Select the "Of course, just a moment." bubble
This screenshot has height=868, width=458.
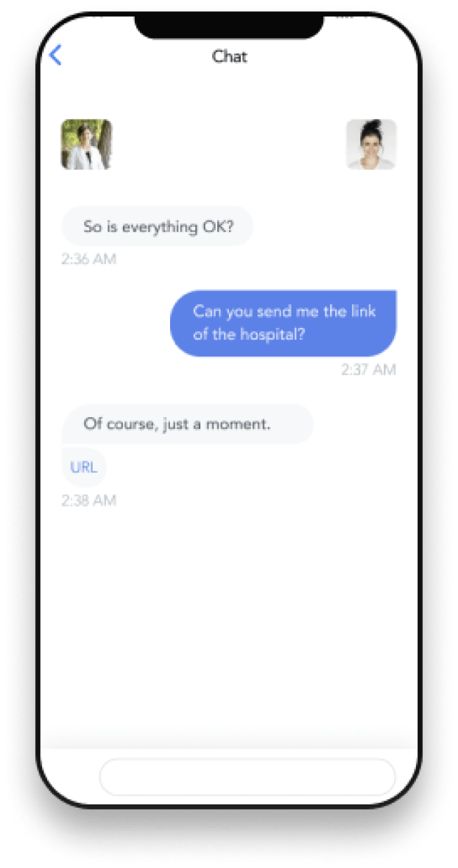(188, 424)
